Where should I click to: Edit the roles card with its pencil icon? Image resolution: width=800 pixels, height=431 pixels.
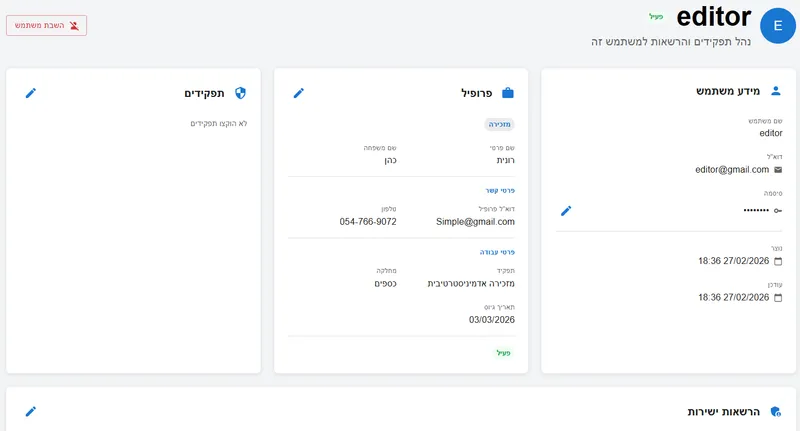tap(31, 93)
